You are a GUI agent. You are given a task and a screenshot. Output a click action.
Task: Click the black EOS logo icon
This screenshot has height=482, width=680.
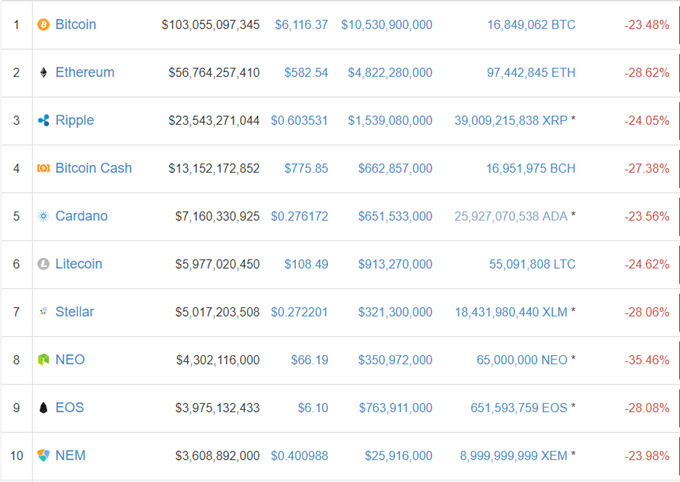(x=43, y=407)
